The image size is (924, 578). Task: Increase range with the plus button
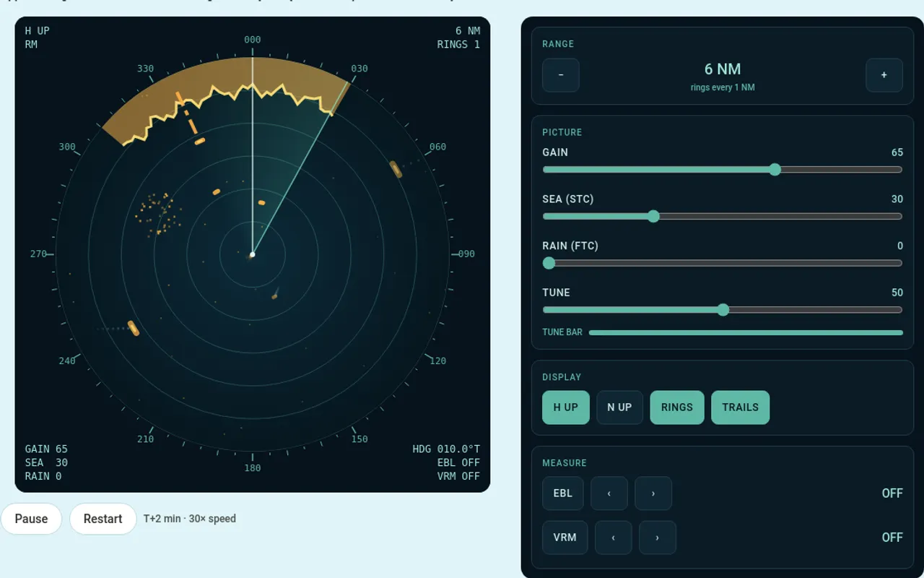[884, 75]
